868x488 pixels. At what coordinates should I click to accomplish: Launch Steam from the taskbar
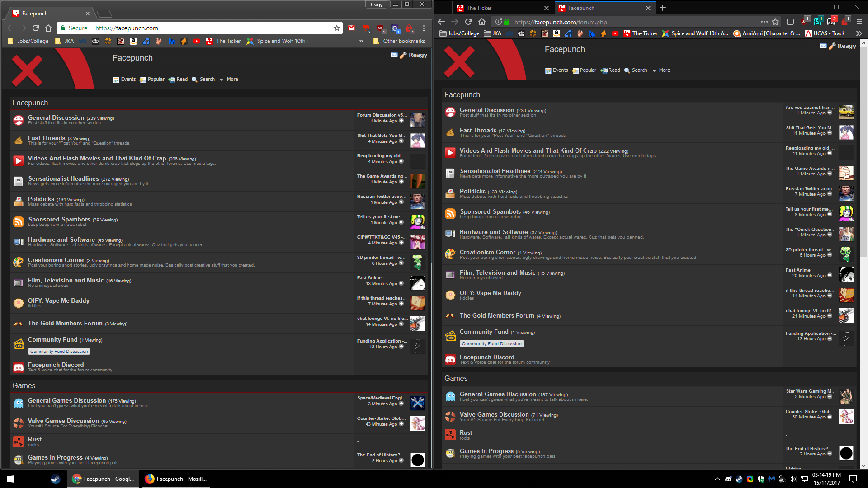click(55, 479)
